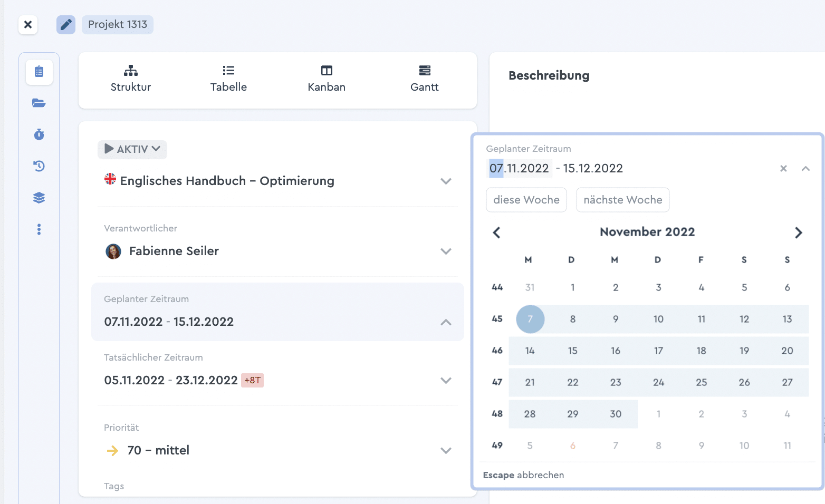This screenshot has height=504, width=825.
Task: Select calendar week 45
Action: pyautogui.click(x=497, y=319)
